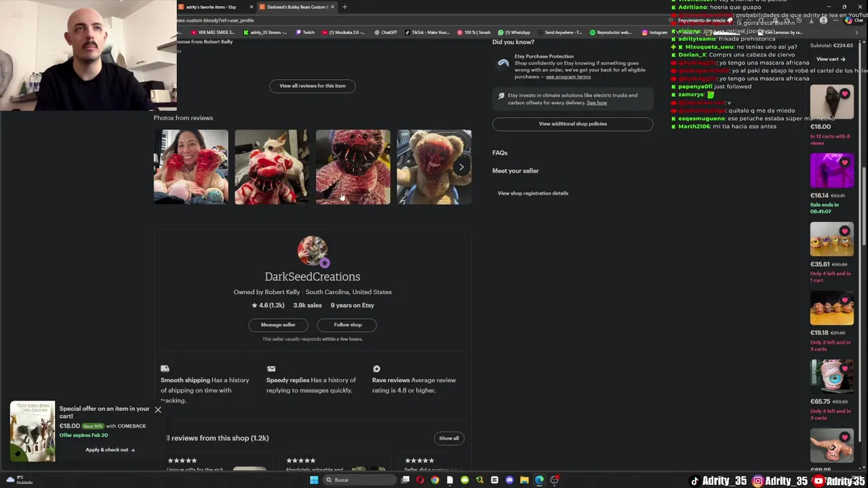Open File Explorer from the taskbar
This screenshot has width=868, height=488.
(524, 480)
